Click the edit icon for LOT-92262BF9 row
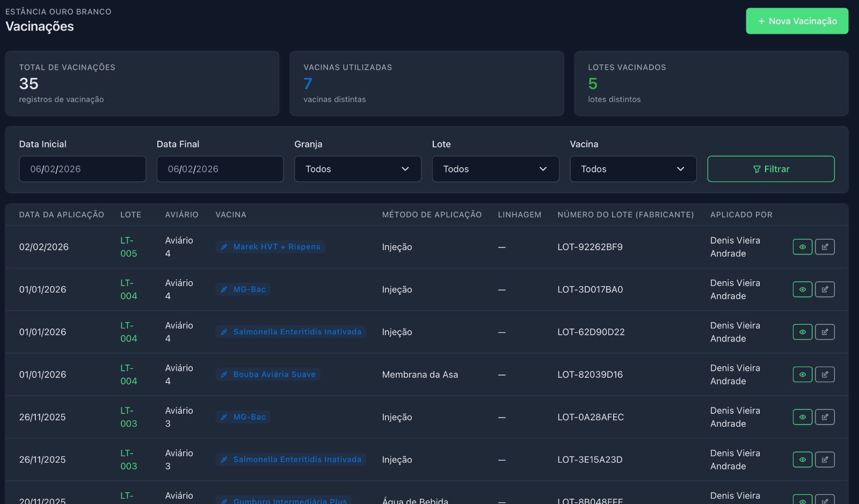 tap(825, 247)
